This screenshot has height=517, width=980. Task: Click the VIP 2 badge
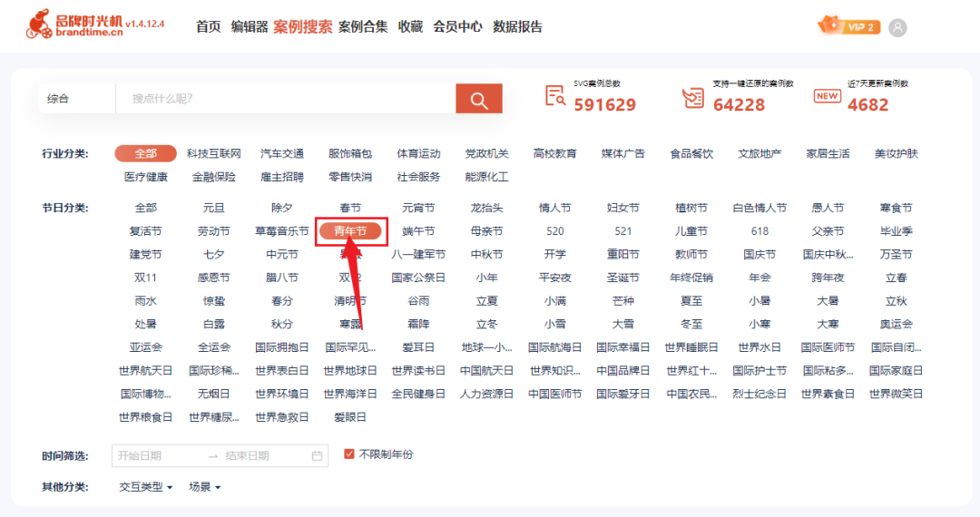coord(850,26)
